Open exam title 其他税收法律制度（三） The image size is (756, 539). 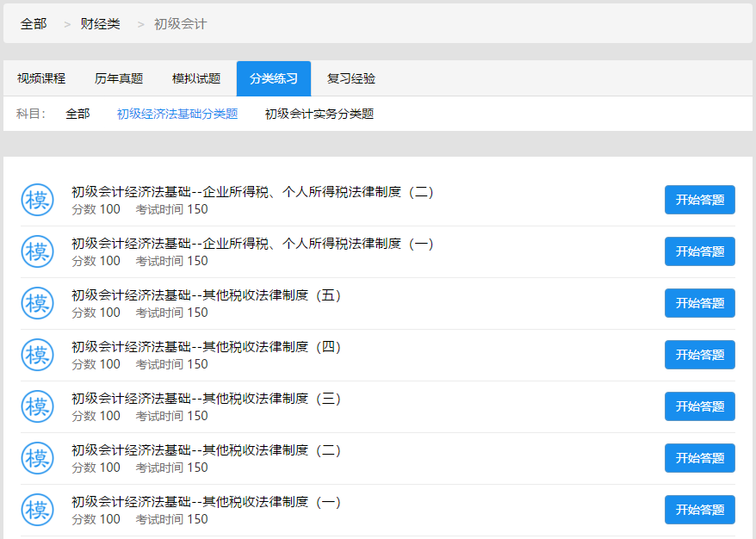tap(207, 399)
